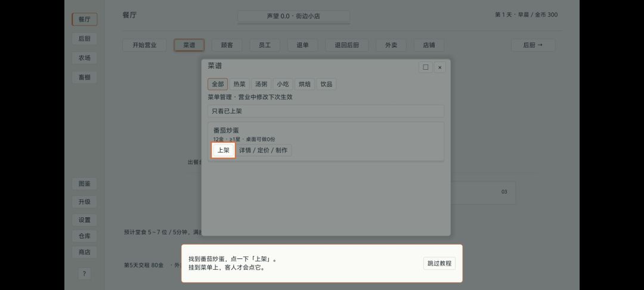Click the 菜单管理 · 营业中修改下次生效 note
This screenshot has height=290, width=644.
[x=250, y=97]
